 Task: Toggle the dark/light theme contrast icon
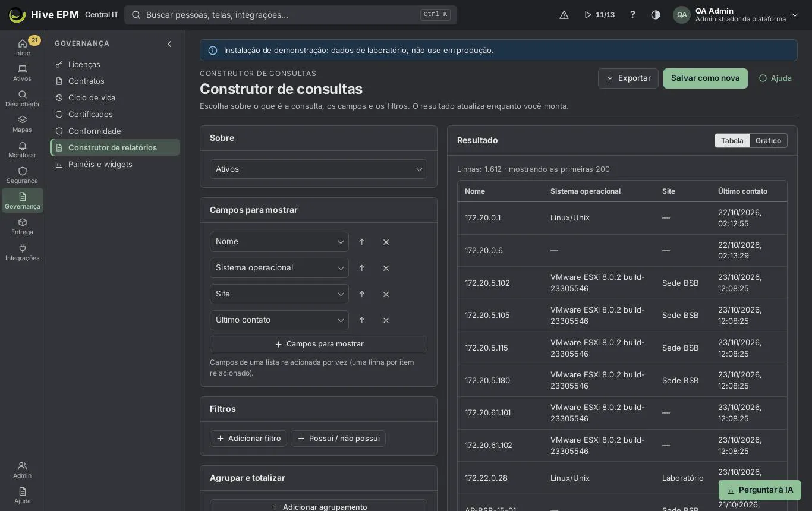coord(656,15)
